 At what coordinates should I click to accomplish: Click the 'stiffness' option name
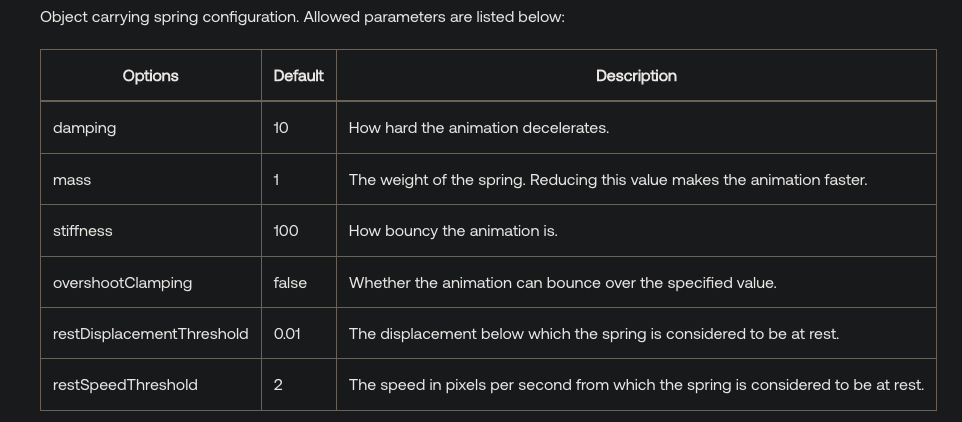point(83,231)
